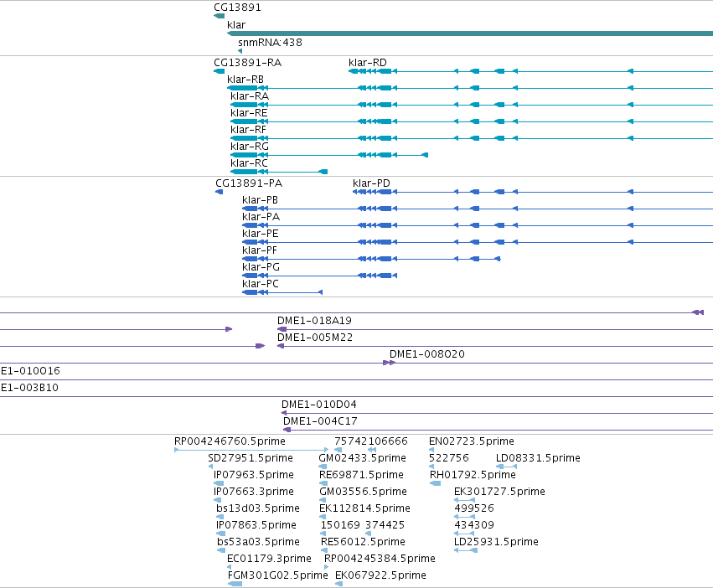Viewport: 713px width, 588px height.
Task: Click IP07863.5prime EST label
Action: [x=256, y=525]
